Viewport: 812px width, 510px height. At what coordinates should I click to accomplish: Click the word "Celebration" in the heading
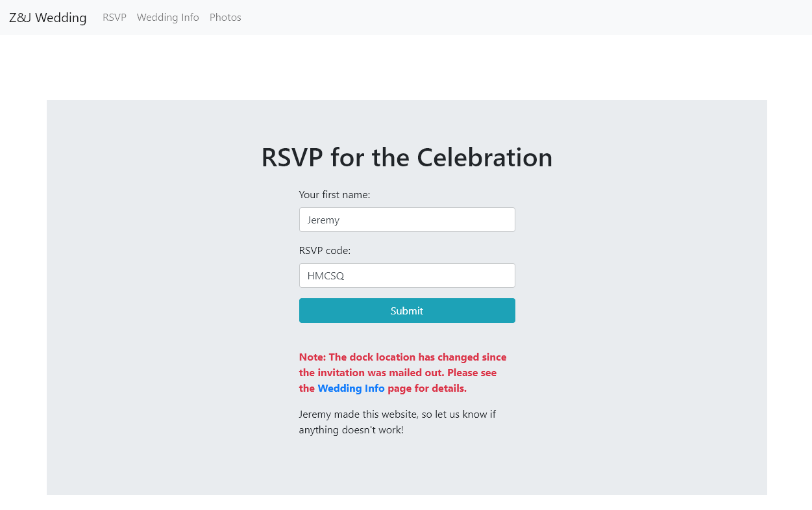point(484,158)
